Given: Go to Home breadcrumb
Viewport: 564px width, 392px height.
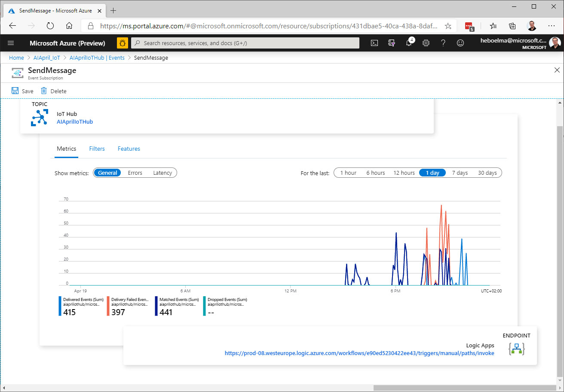Looking at the screenshot, I should (x=17, y=58).
